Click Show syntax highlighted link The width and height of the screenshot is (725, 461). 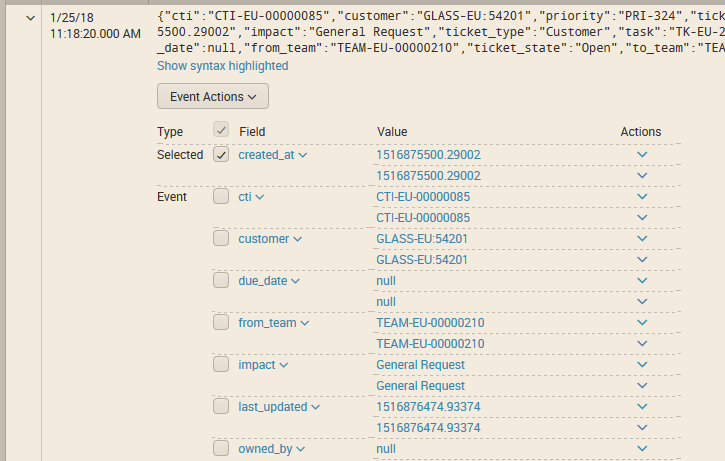point(222,65)
